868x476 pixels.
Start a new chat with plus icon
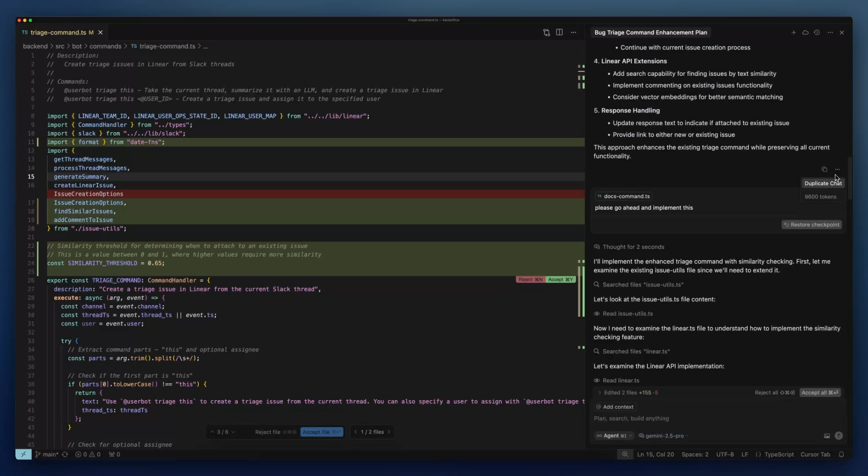[x=793, y=33]
